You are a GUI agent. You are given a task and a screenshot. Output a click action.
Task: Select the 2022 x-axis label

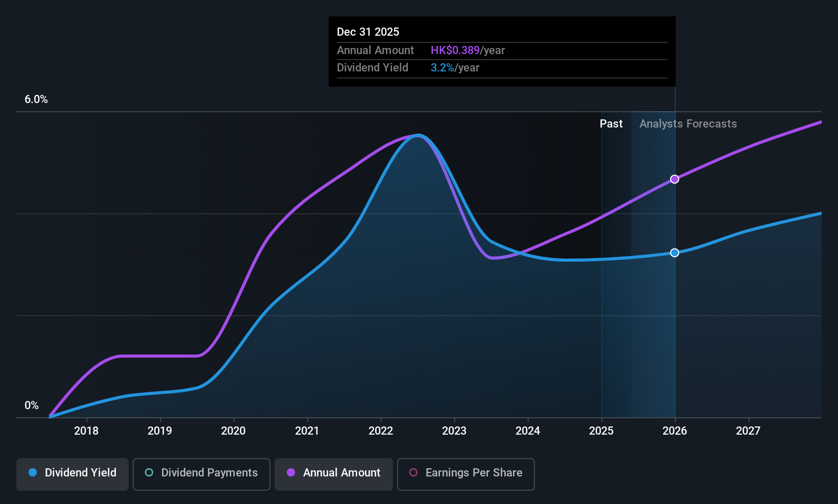pyautogui.click(x=381, y=431)
